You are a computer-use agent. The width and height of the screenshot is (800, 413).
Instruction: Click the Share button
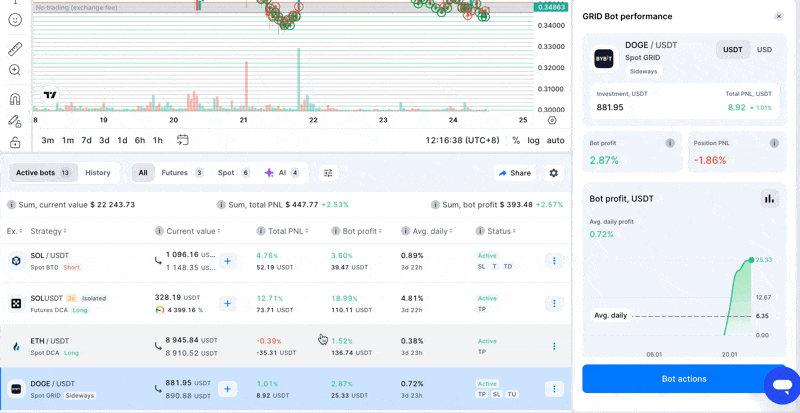[515, 173]
